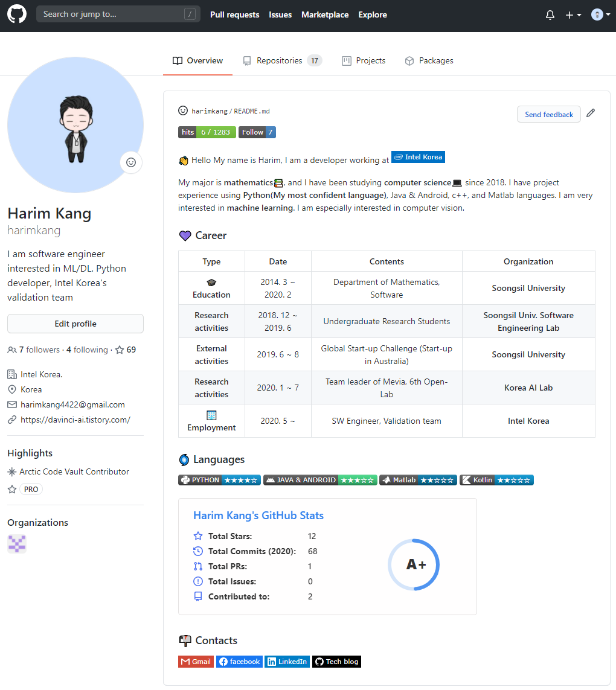Click the GitHub logo home icon
This screenshot has height=690, width=616.
[x=17, y=14]
